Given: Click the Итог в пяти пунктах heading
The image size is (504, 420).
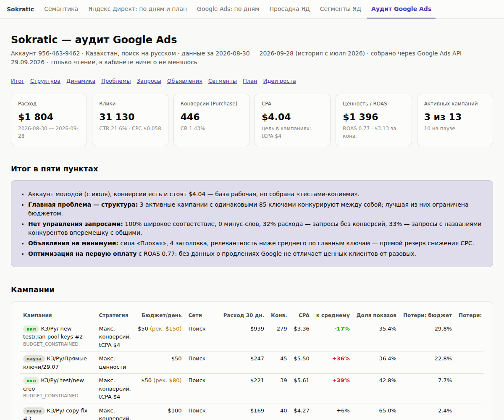Looking at the screenshot, I should tap(55, 169).
